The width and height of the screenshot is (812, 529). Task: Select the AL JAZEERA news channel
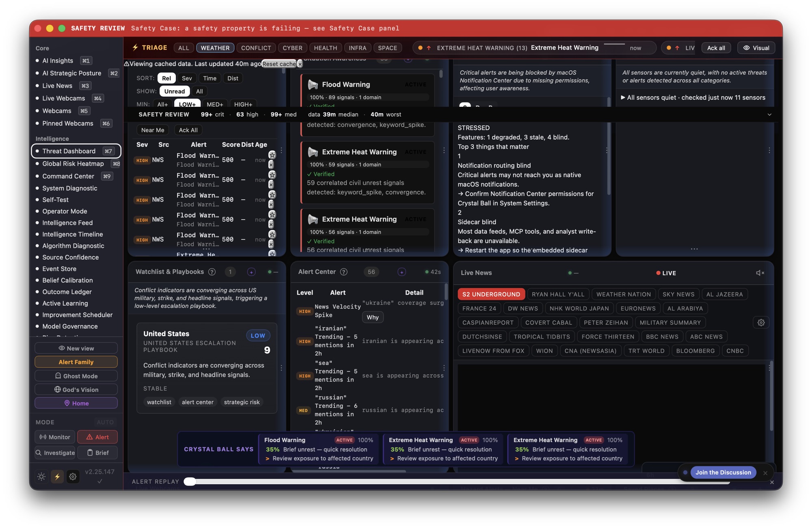tap(724, 294)
